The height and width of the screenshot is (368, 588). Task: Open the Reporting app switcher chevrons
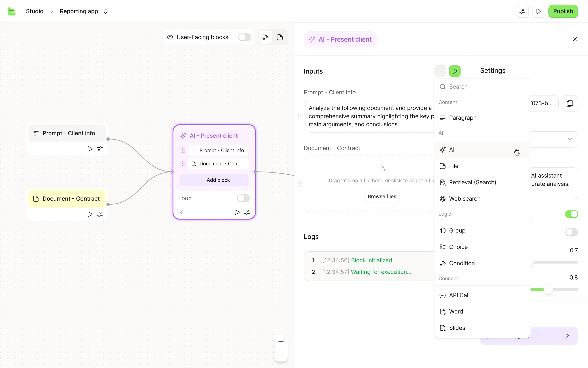(105, 11)
